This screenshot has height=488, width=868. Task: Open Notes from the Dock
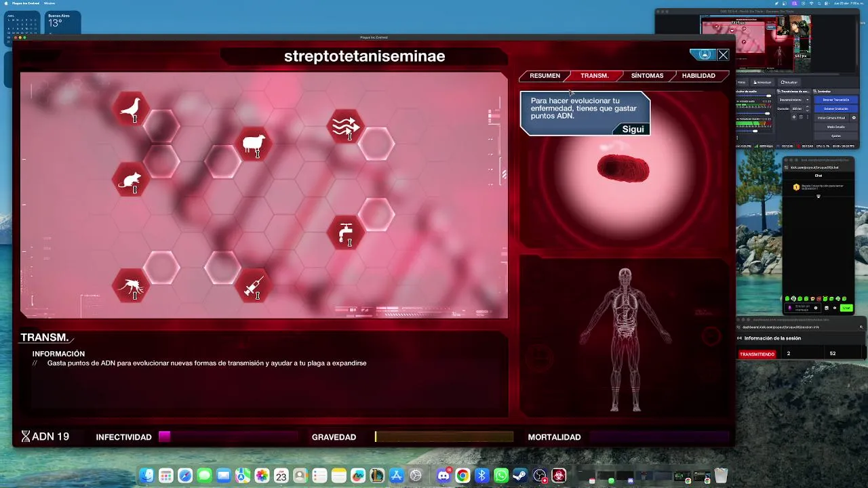click(x=339, y=476)
